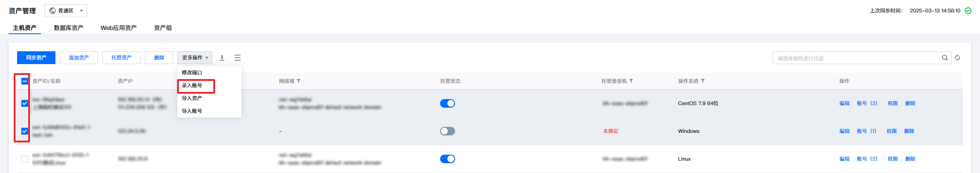Click the filter icon on 操作系统 column
Screen dimensions: 980x173
pos(703,81)
